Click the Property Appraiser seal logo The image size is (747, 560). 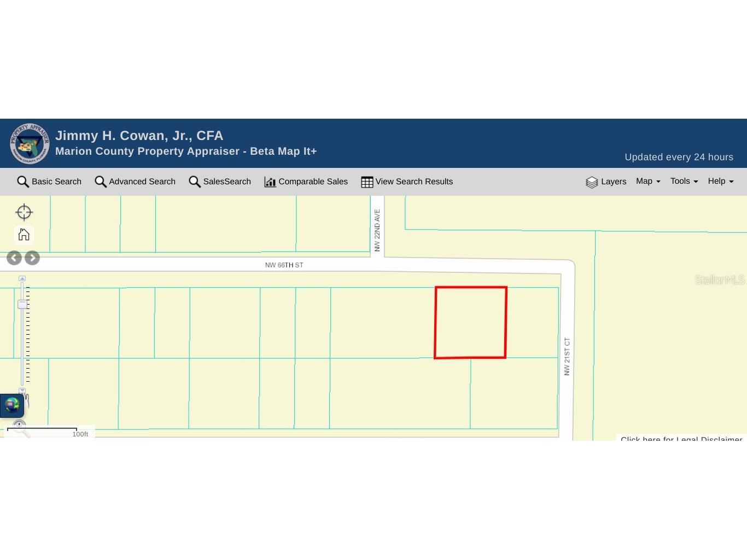click(x=30, y=143)
